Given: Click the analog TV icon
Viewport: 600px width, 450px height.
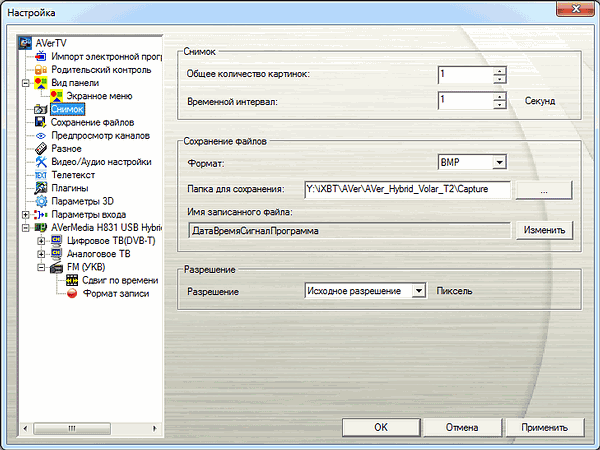Looking at the screenshot, I should coord(56,254).
